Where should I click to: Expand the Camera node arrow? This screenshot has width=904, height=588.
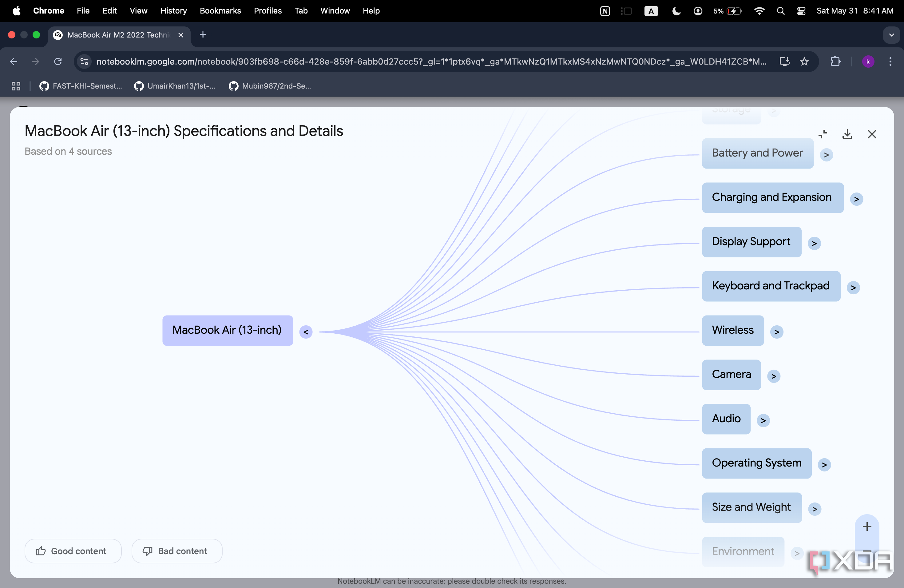[773, 376]
